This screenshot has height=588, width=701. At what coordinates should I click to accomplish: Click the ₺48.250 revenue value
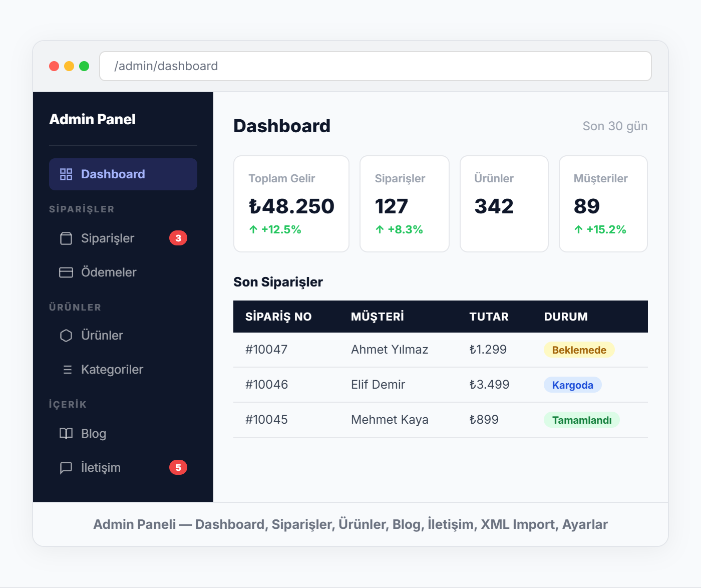pyautogui.click(x=291, y=206)
